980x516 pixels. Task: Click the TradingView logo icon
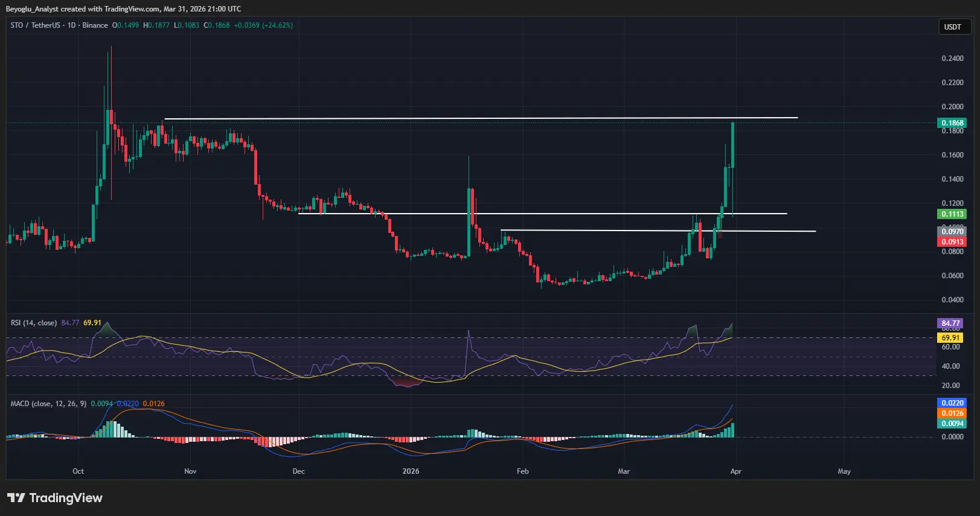point(16,498)
